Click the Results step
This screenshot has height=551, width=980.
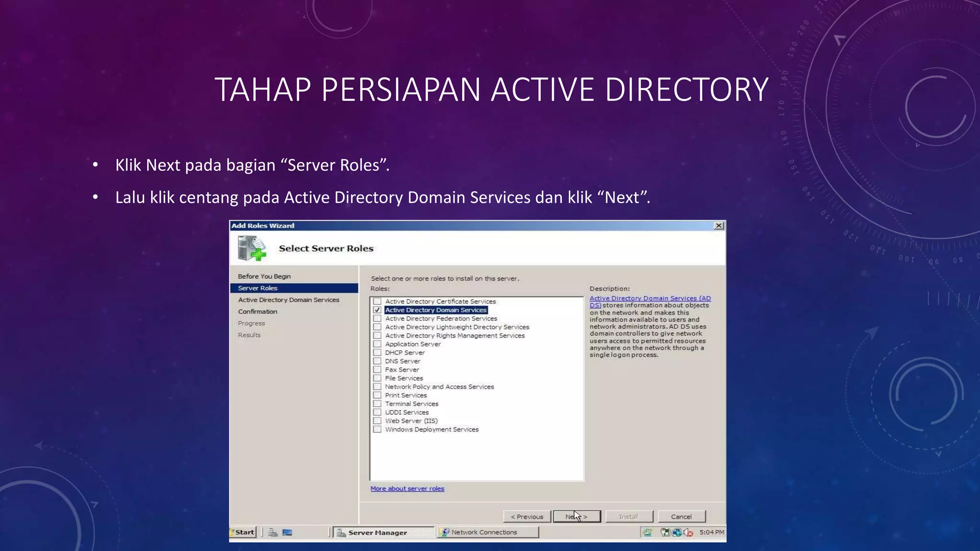coord(249,335)
